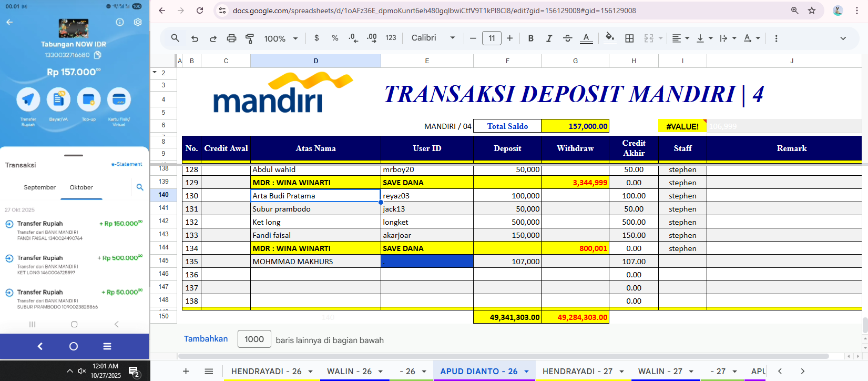Format as percent
This screenshot has height=381, width=868.
pyautogui.click(x=335, y=38)
